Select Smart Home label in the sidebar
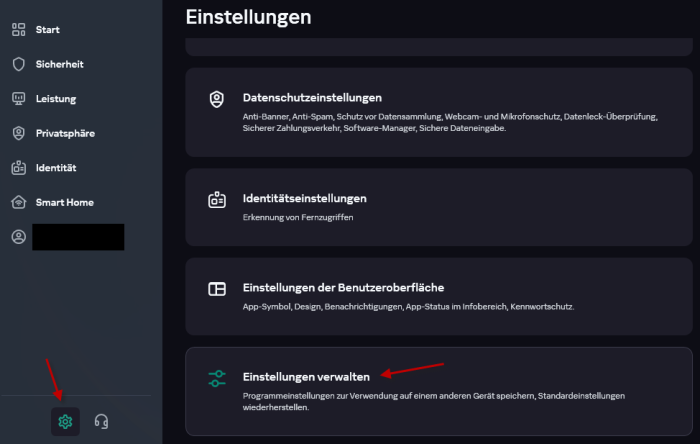This screenshot has width=700, height=444. [65, 202]
